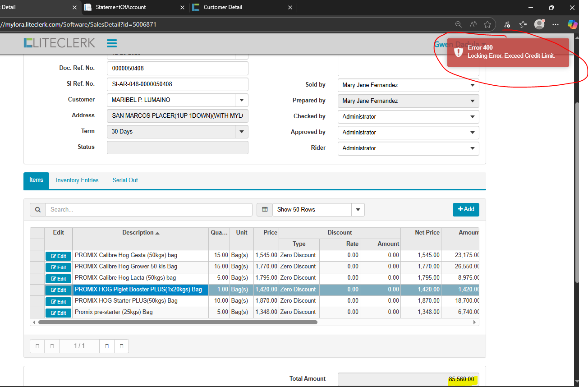Image resolution: width=588 pixels, height=387 pixels.
Task: Click the search magnifier icon in Items
Action: [37, 210]
